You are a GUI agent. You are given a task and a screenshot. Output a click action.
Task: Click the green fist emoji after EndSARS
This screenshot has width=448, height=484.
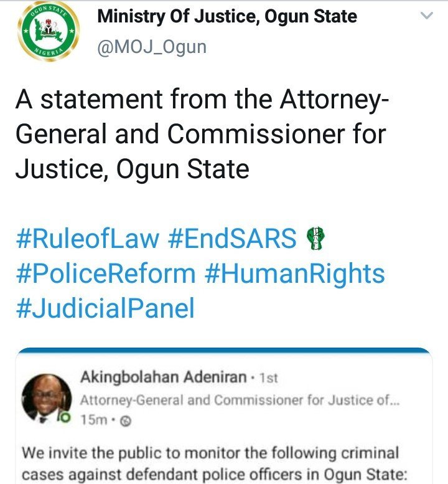[315, 238]
